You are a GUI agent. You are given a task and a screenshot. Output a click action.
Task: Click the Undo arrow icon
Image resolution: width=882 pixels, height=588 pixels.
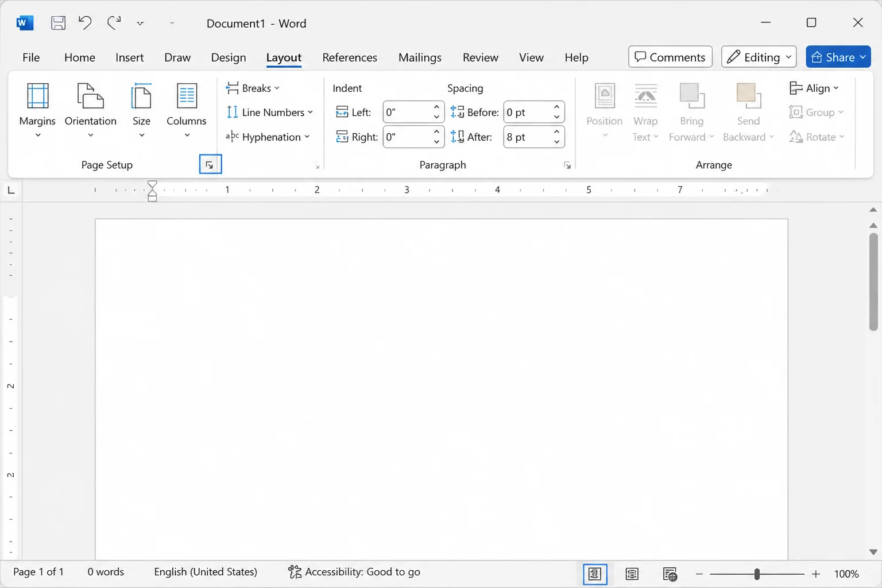pyautogui.click(x=85, y=23)
